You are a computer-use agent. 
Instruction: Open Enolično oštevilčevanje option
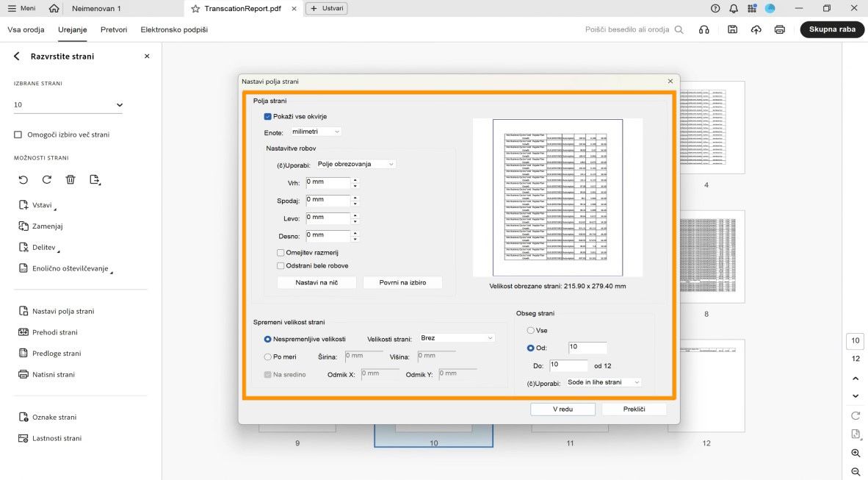[65, 268]
